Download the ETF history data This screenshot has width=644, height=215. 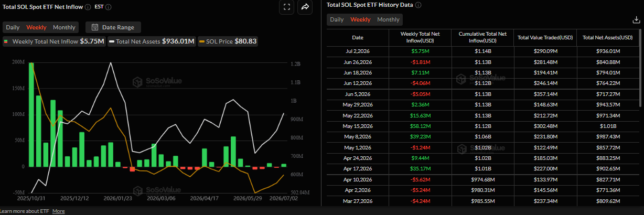point(637,20)
